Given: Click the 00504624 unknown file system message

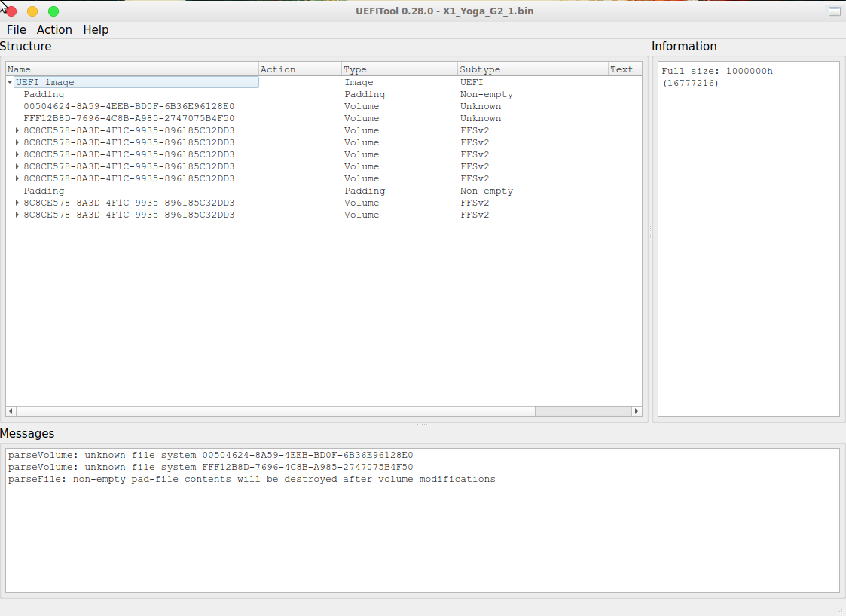Looking at the screenshot, I should point(210,455).
